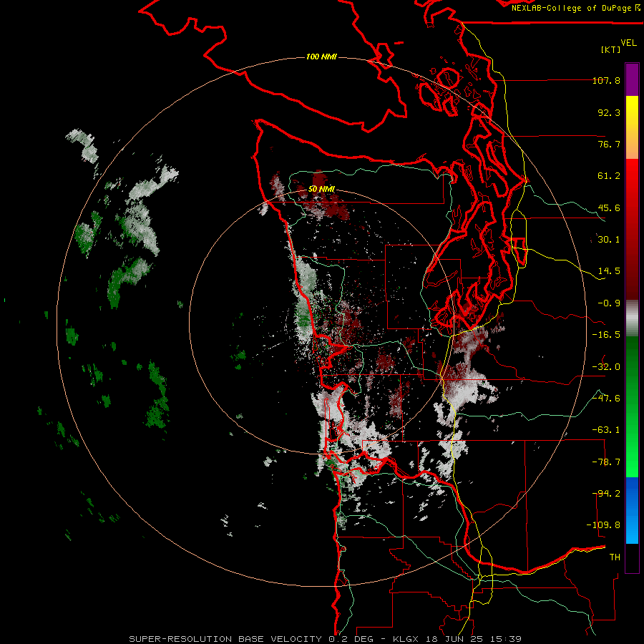Click the 14.5 velocity scale value
This screenshot has height=644, width=644.
[x=609, y=271]
